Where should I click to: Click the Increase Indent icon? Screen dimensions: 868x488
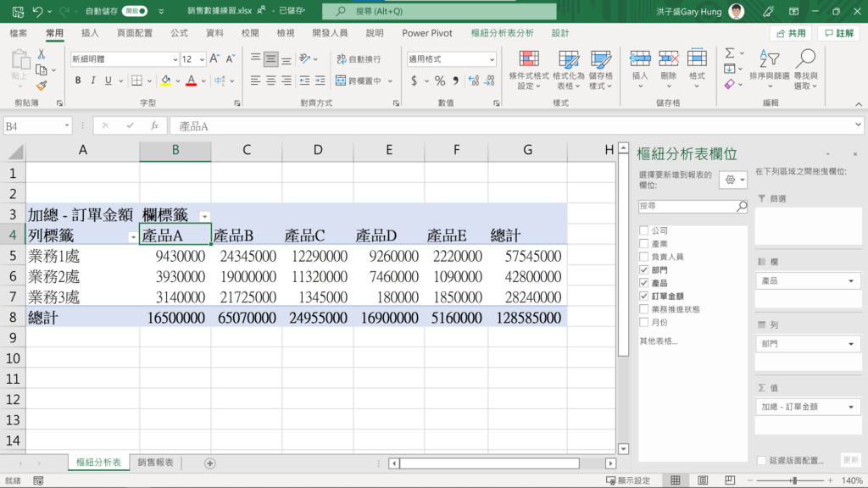[x=320, y=80]
